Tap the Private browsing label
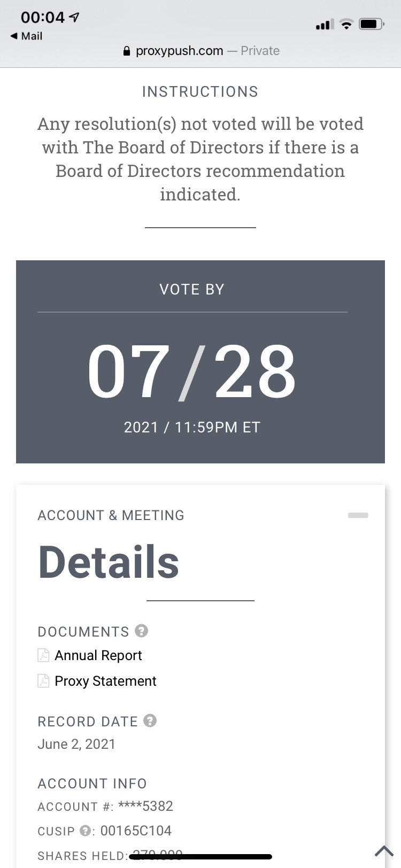This screenshot has height=868, width=401. pos(260,51)
